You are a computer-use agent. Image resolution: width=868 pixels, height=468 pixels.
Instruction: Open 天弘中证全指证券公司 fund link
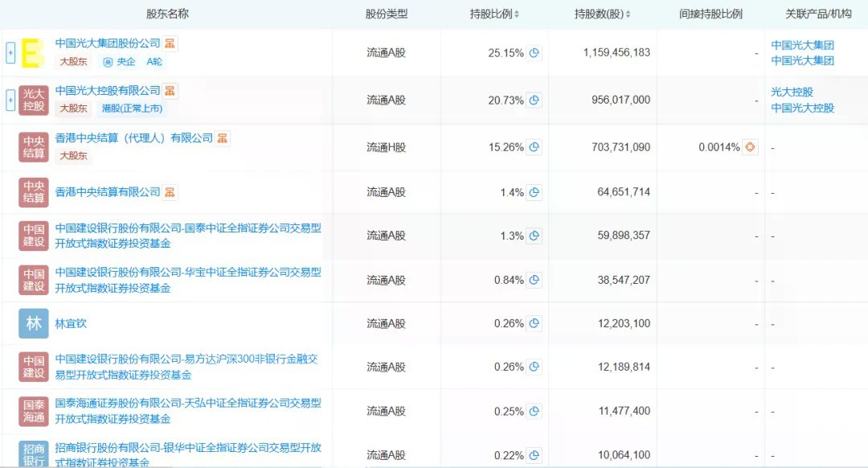(188, 411)
